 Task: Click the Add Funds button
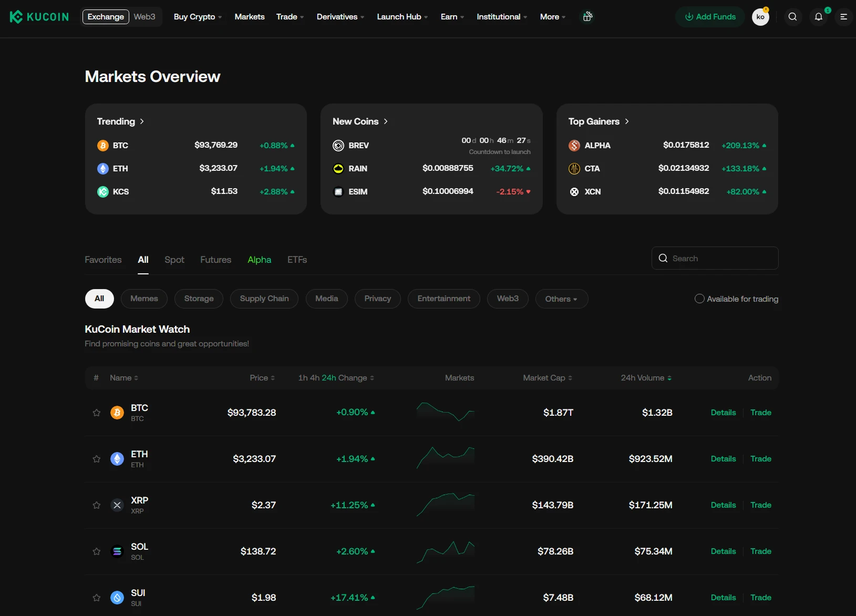710,17
